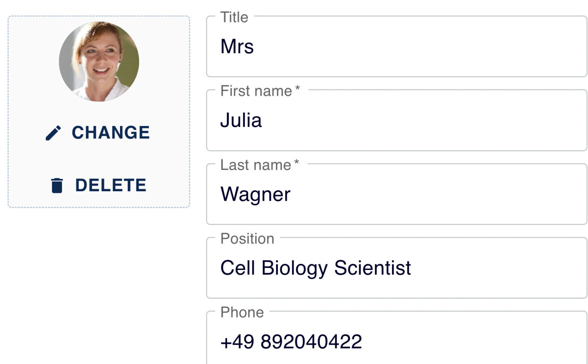Place cursor on 'Cell Biology Scientist' text
The image size is (588, 364).
(315, 268)
